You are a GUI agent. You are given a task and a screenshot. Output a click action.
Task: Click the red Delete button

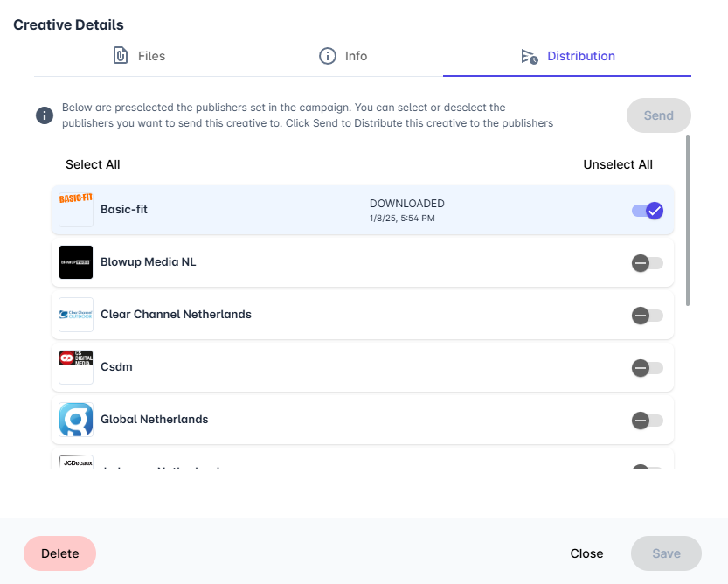(60, 553)
